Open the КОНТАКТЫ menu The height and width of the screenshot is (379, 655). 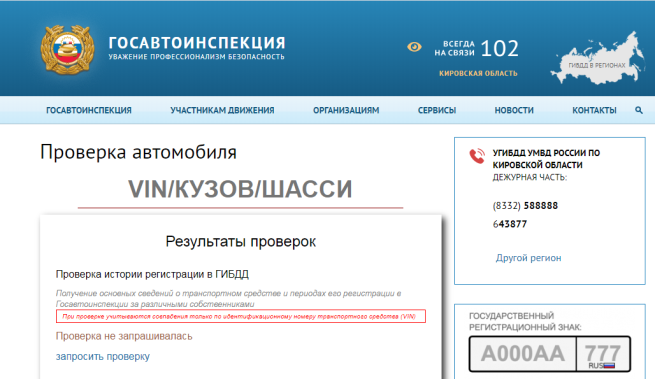point(594,110)
